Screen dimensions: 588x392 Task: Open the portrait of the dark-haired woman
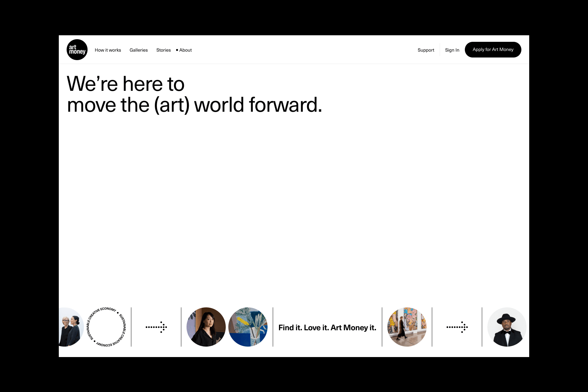(x=206, y=327)
